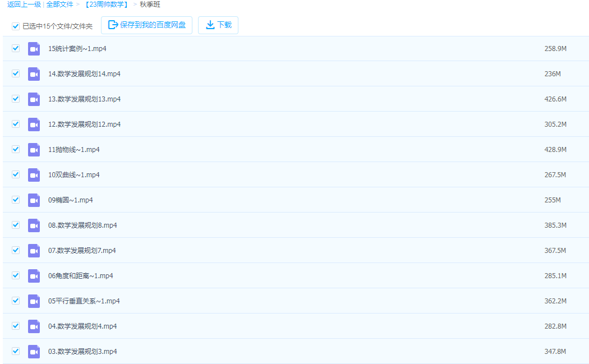Click video icon for 09椭圆~1.mp4
The width and height of the screenshot is (589, 364).
pyautogui.click(x=34, y=200)
